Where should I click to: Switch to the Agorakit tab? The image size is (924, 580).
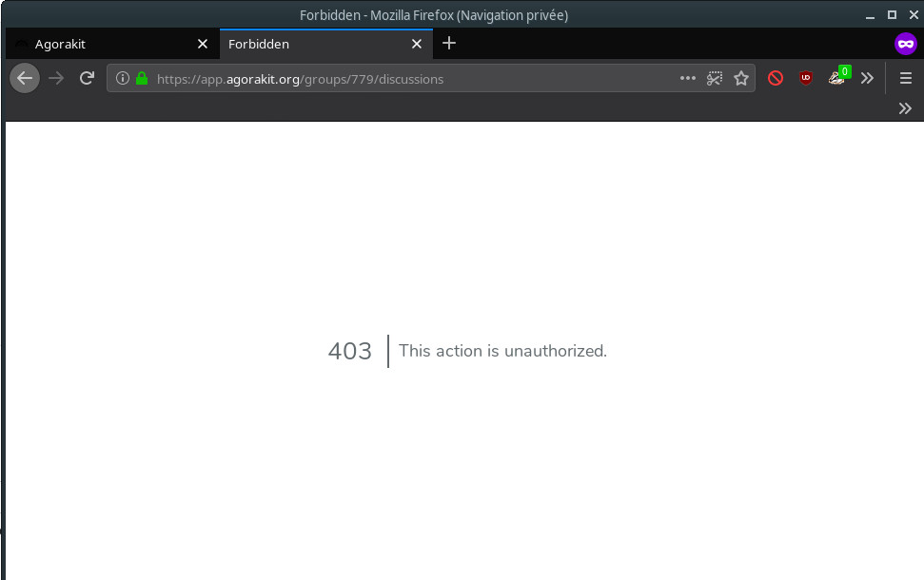105,44
